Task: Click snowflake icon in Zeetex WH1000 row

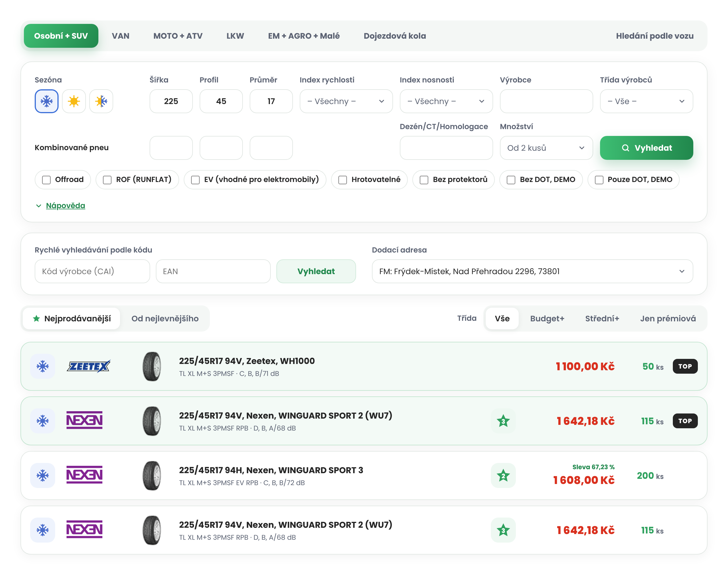Action: 43,366
